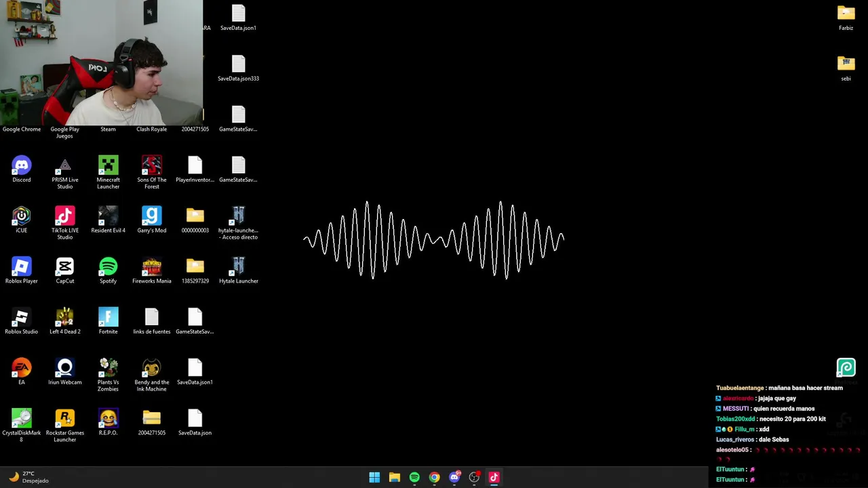This screenshot has height=488, width=868.
Task: Open the EA app shortcut
Action: (x=22, y=372)
